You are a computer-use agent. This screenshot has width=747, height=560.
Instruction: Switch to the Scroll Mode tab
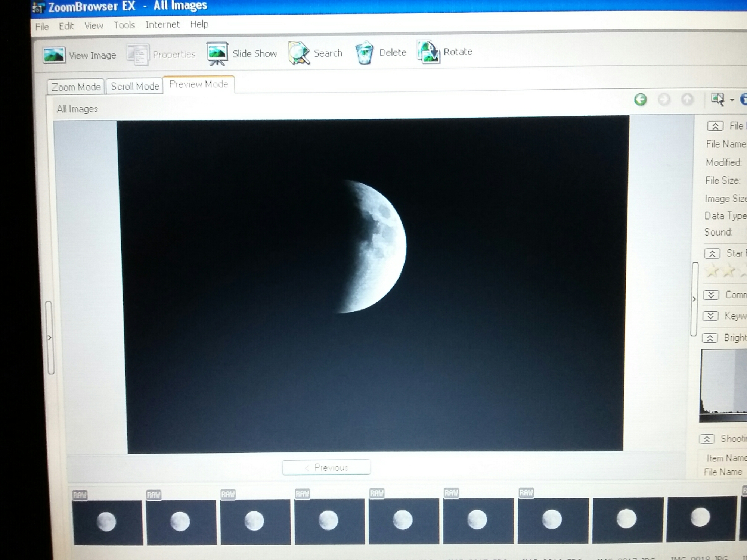[135, 86]
